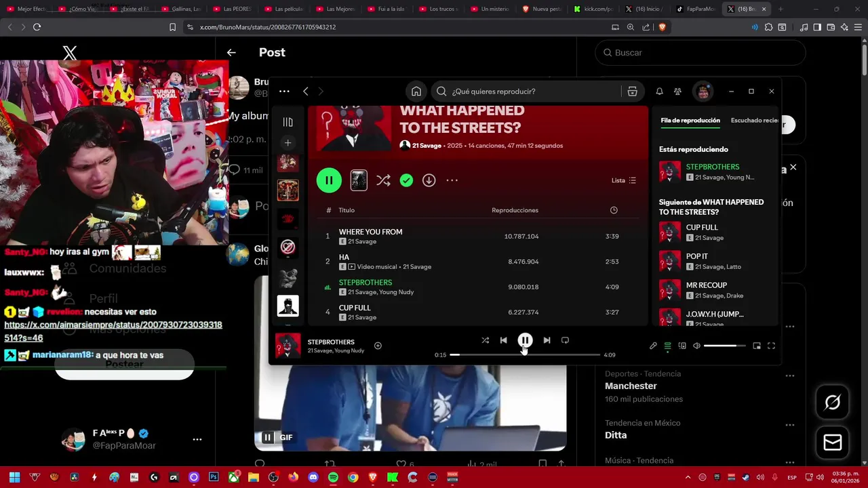Go back in Spotify navigation
The image size is (868, 488).
tap(306, 91)
